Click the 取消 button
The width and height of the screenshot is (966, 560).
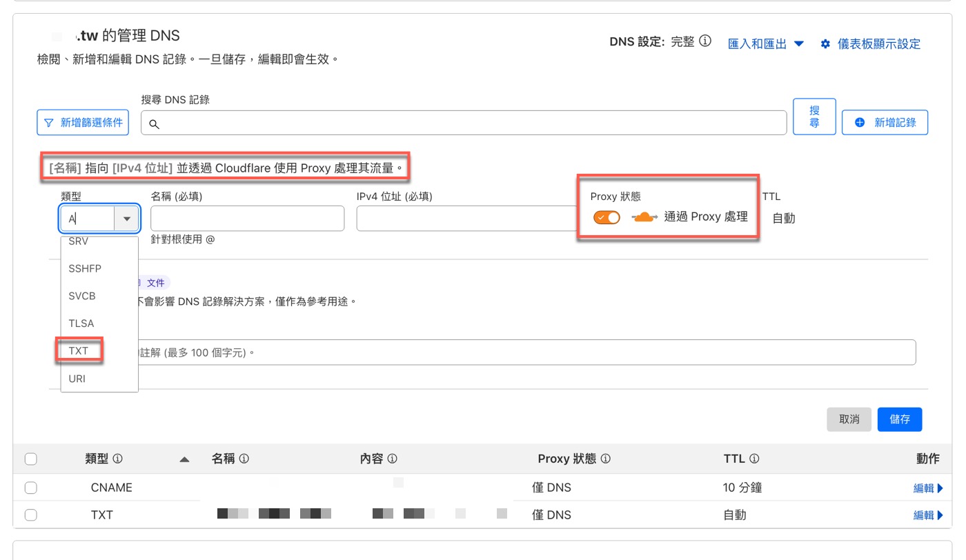coord(849,419)
